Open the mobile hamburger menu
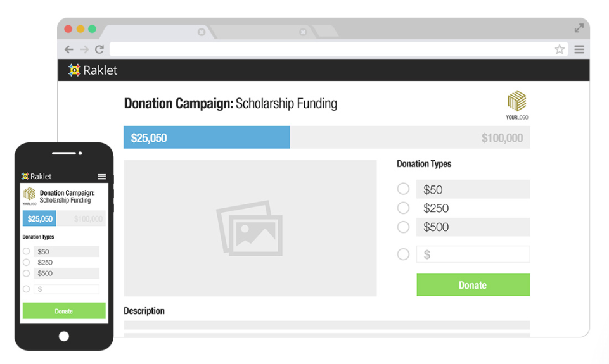This screenshot has width=609, height=364. coord(102,177)
